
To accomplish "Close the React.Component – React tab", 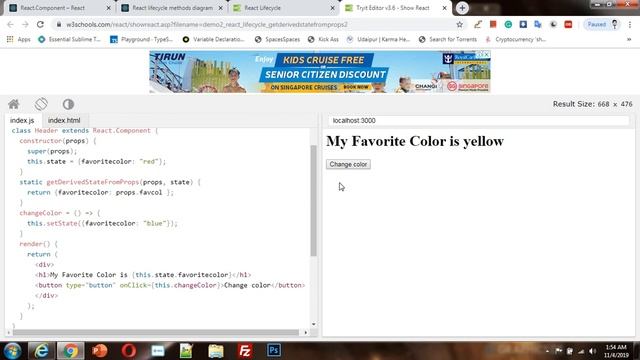I will click(109, 8).
